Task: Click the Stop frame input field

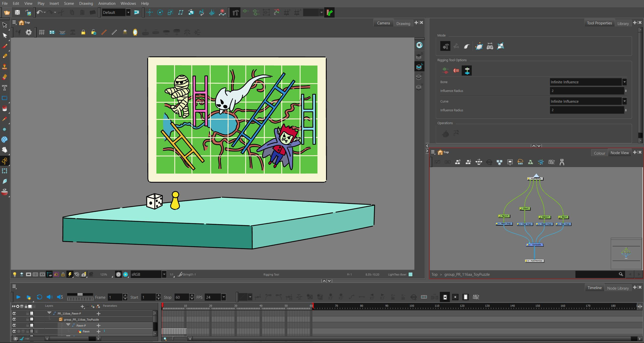Action: [x=181, y=297]
